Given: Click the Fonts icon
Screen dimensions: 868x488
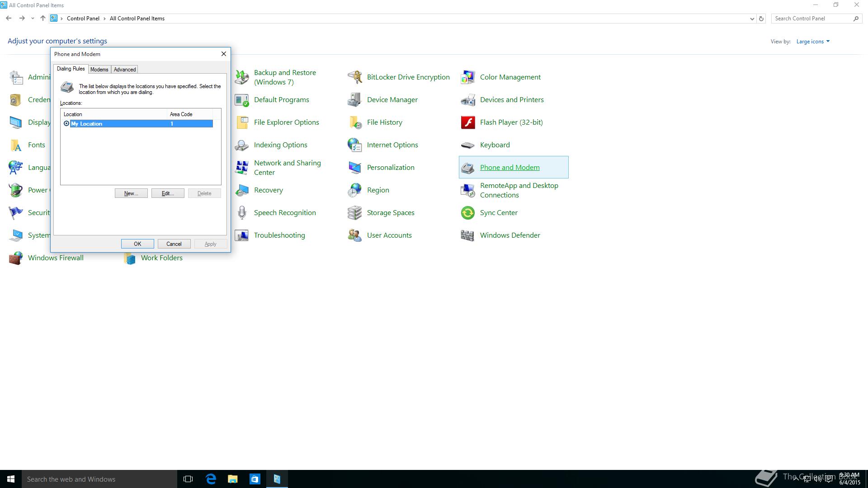Looking at the screenshot, I should 16,145.
